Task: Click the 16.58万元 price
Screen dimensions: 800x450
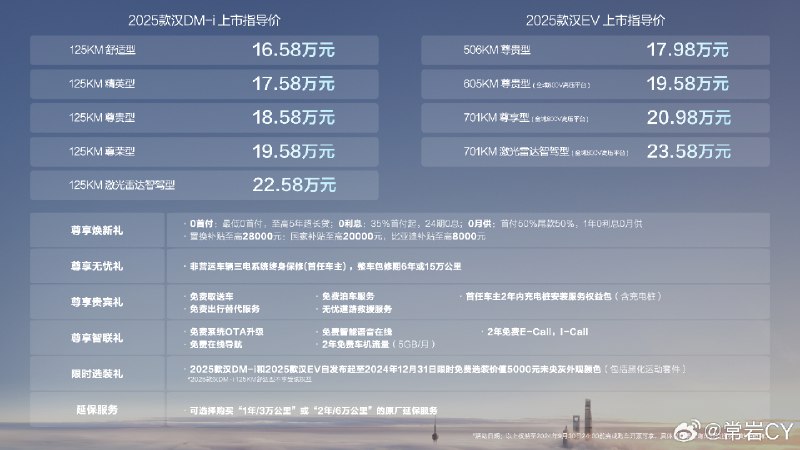Action: pos(293,49)
